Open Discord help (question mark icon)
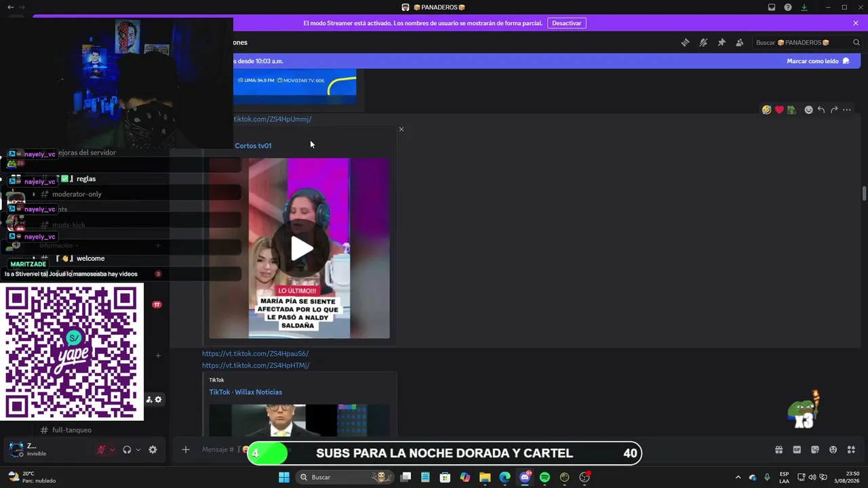The width and height of the screenshot is (868, 488). (788, 7)
